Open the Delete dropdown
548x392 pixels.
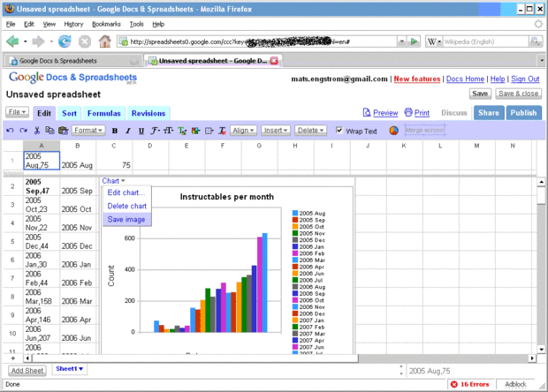pos(310,130)
